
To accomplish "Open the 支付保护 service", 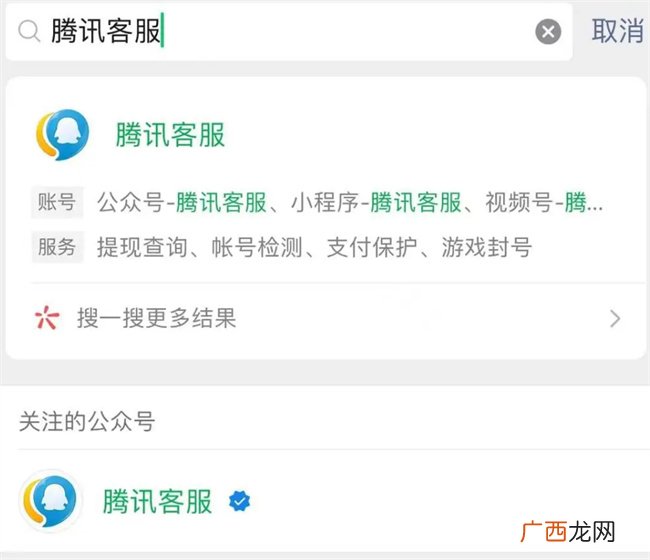I will tap(372, 247).
